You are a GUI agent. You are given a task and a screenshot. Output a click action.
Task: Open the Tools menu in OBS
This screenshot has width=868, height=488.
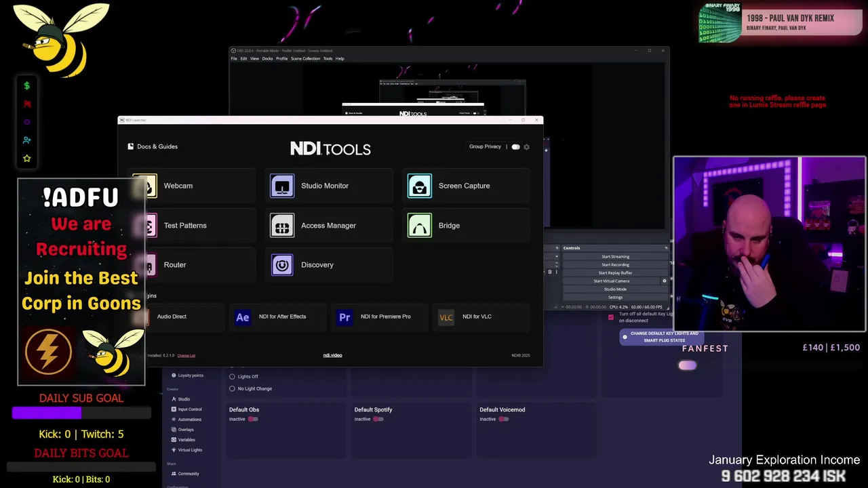(328, 58)
